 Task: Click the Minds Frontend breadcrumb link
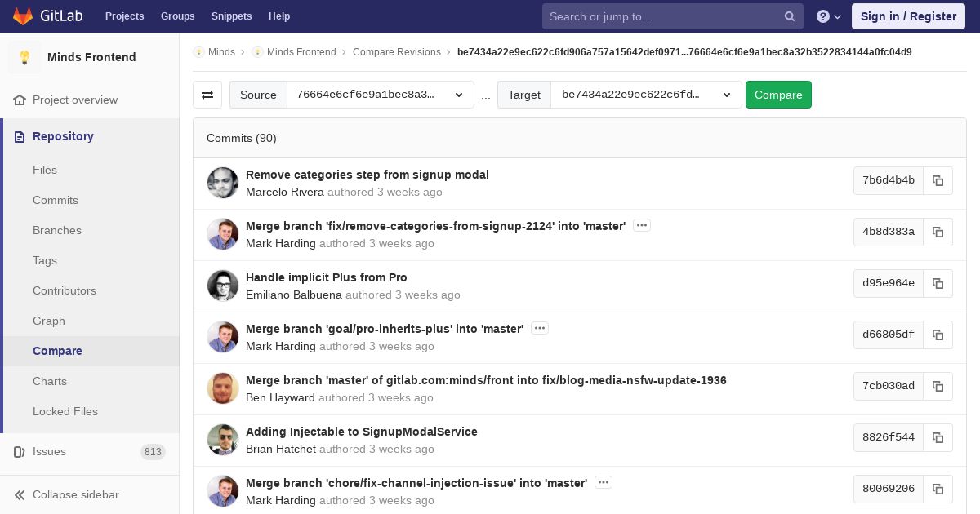tap(301, 52)
